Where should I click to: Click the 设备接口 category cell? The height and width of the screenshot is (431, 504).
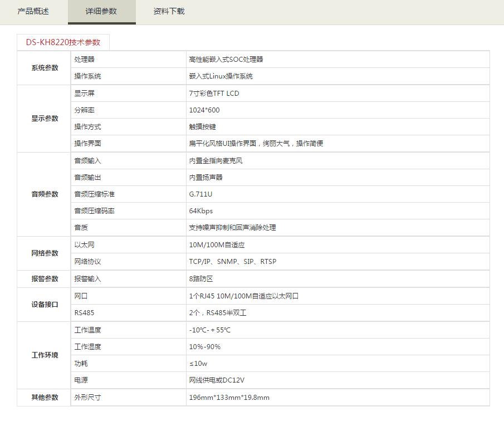(45, 305)
